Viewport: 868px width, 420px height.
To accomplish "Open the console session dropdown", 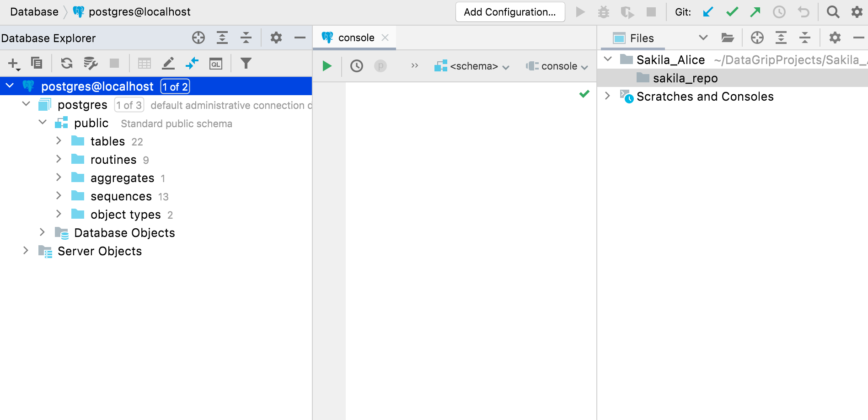I will coord(557,66).
